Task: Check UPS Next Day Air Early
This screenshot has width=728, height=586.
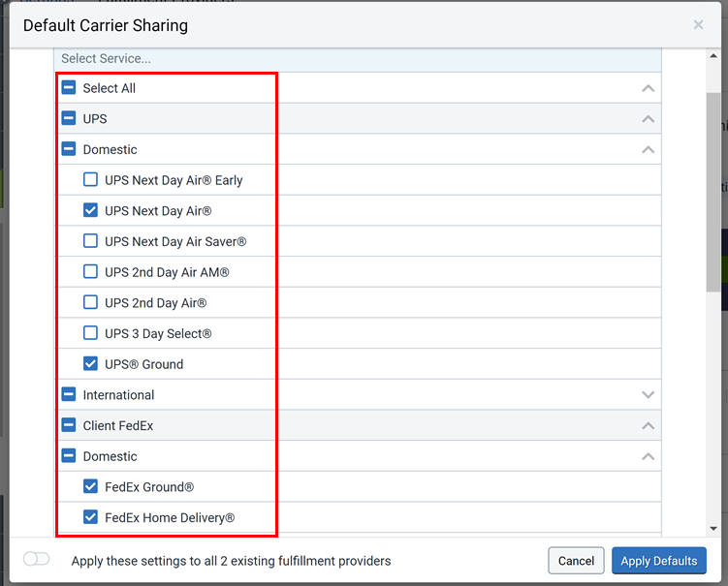Action: coord(90,180)
